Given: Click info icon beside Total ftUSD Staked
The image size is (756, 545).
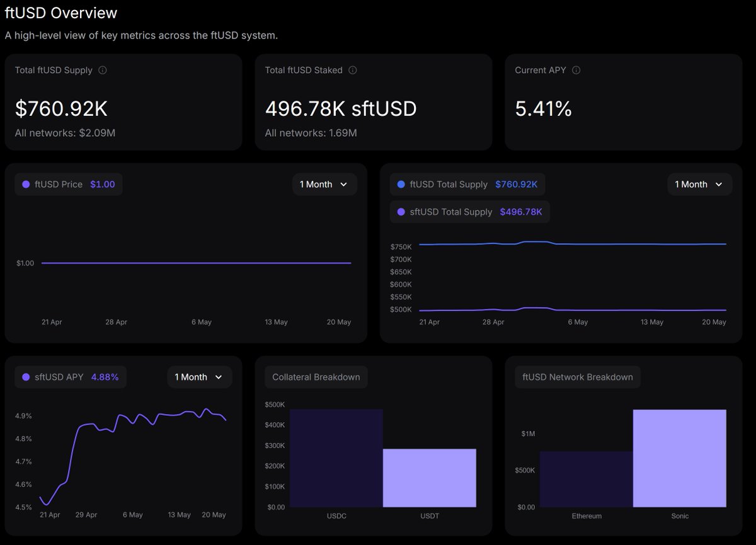Looking at the screenshot, I should pos(353,70).
